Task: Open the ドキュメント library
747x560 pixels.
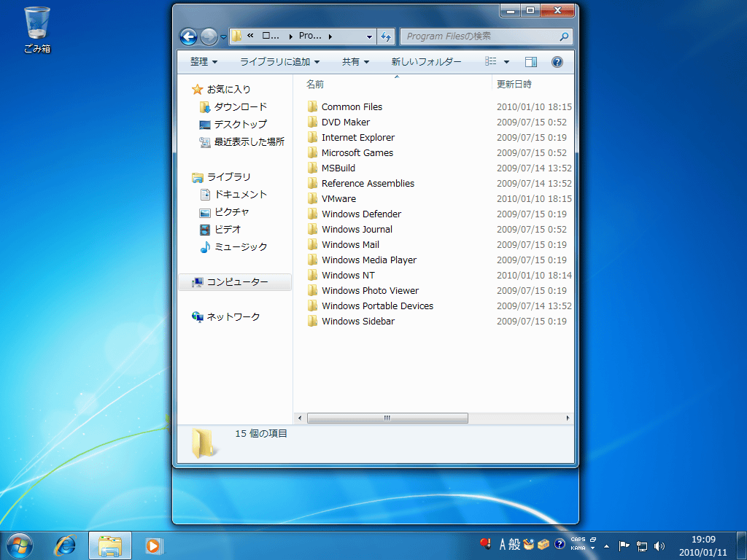Action: pyautogui.click(x=233, y=195)
